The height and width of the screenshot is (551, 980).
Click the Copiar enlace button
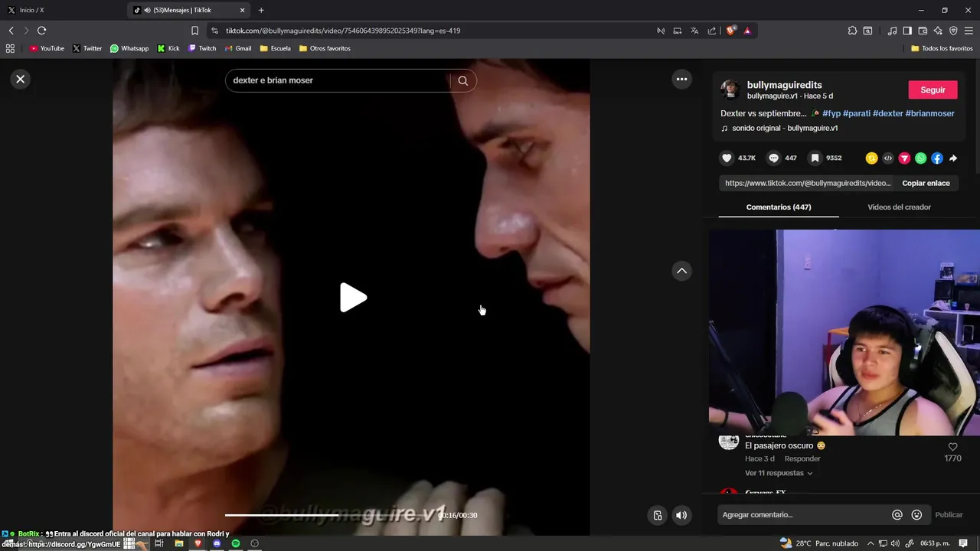(926, 183)
